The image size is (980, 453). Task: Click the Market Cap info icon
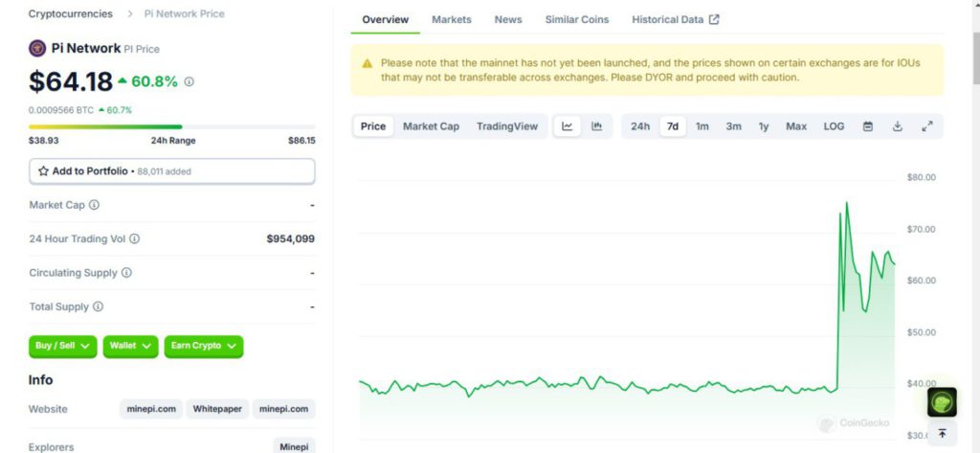(94, 205)
